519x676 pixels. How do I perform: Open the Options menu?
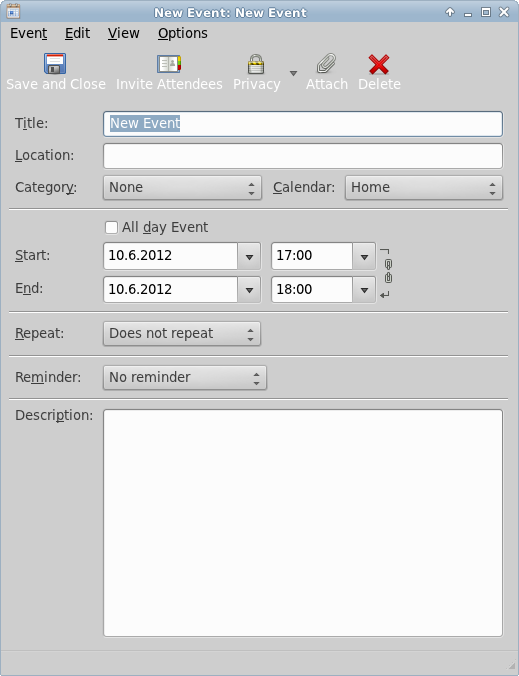click(x=183, y=33)
